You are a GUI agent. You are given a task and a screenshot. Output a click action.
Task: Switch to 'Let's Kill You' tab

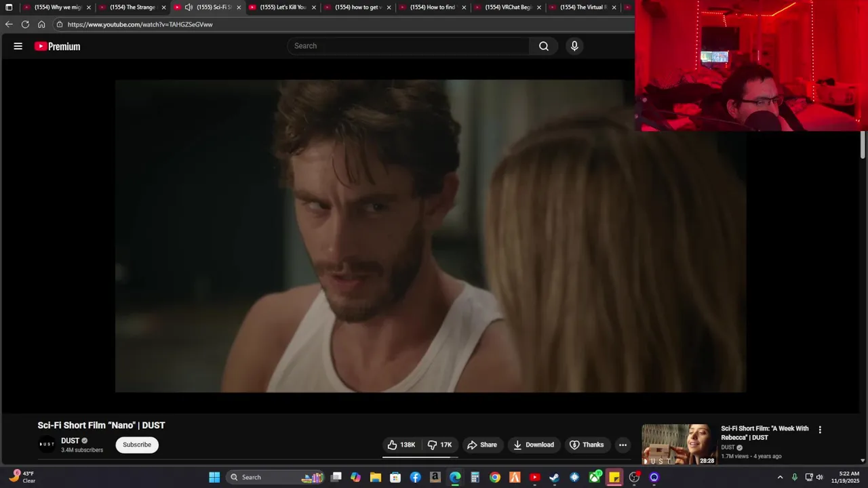[283, 7]
